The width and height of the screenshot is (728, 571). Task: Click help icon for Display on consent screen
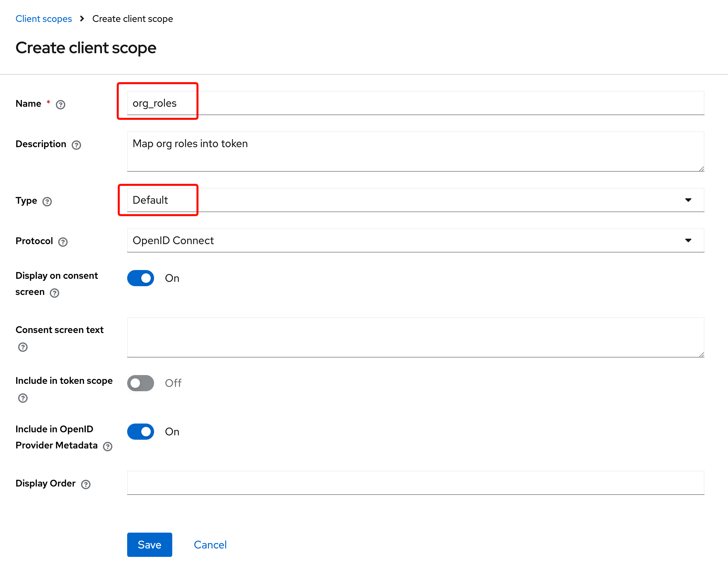pyautogui.click(x=54, y=293)
